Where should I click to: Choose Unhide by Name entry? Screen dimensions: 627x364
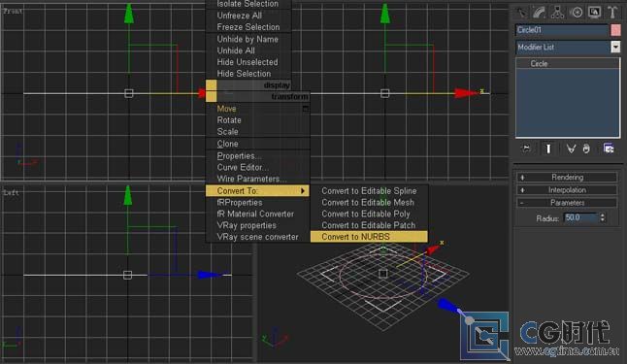pyautogui.click(x=247, y=39)
